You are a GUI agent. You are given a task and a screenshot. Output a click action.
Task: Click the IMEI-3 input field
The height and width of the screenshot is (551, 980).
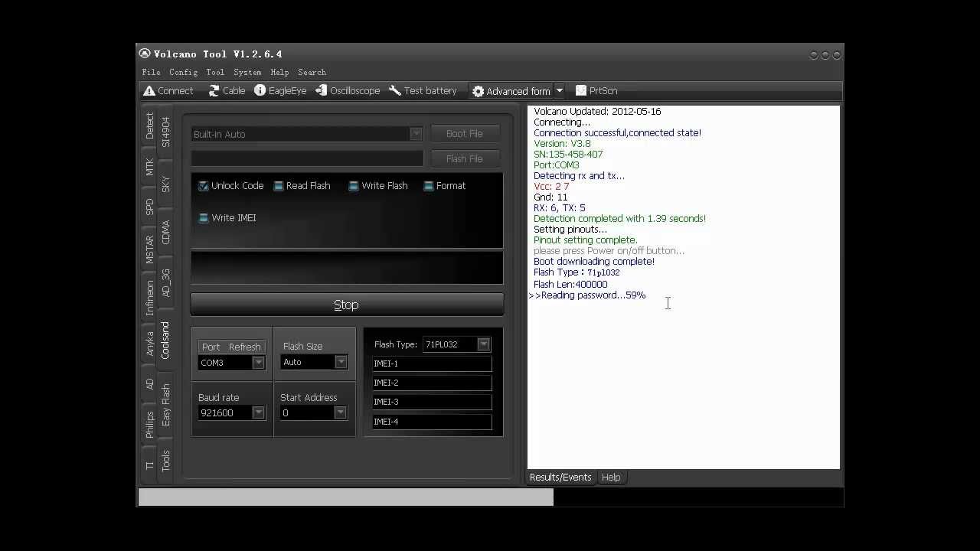point(432,402)
